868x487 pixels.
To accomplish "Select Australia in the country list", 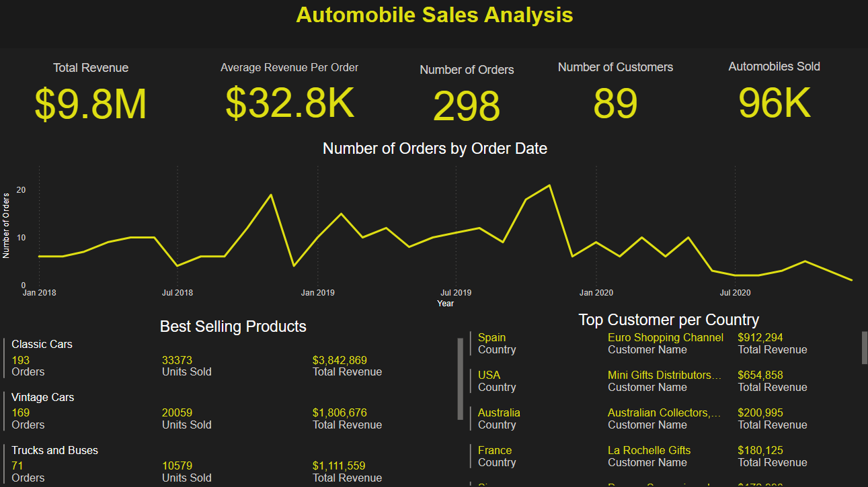I will (x=499, y=413).
